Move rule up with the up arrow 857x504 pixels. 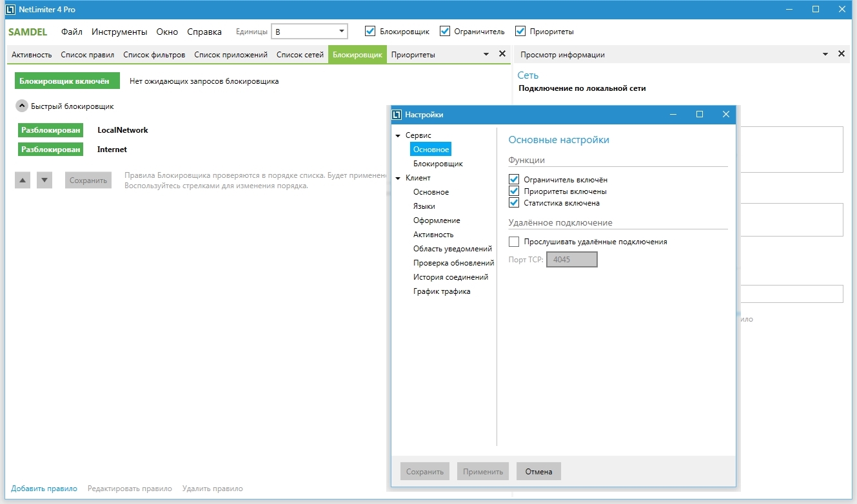pyautogui.click(x=23, y=180)
